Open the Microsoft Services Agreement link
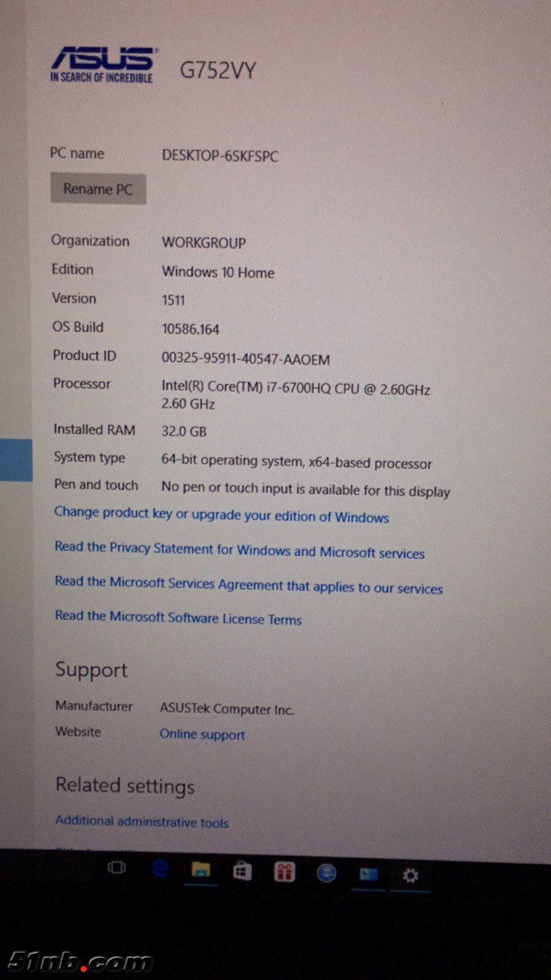This screenshot has height=980, width=551. point(249,585)
